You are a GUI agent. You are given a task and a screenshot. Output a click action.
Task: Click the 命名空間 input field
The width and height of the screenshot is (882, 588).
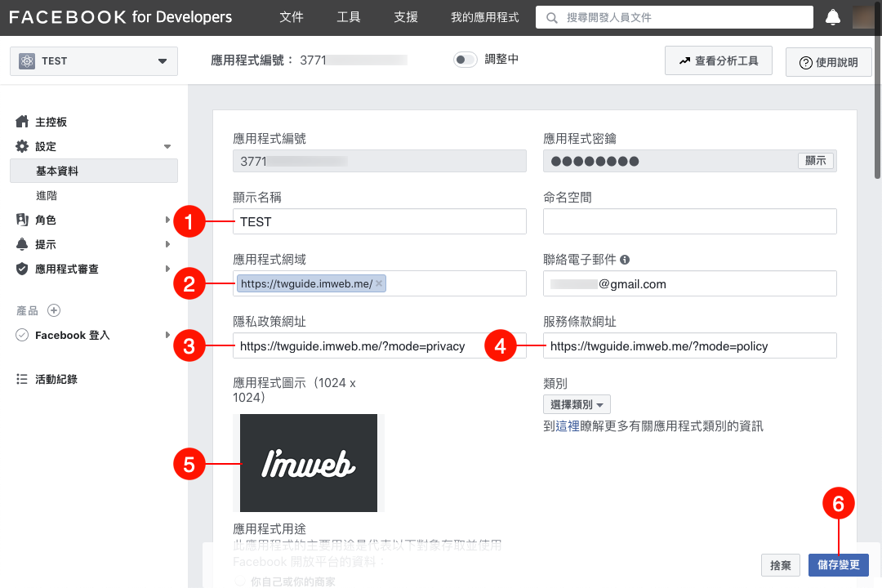tap(689, 221)
